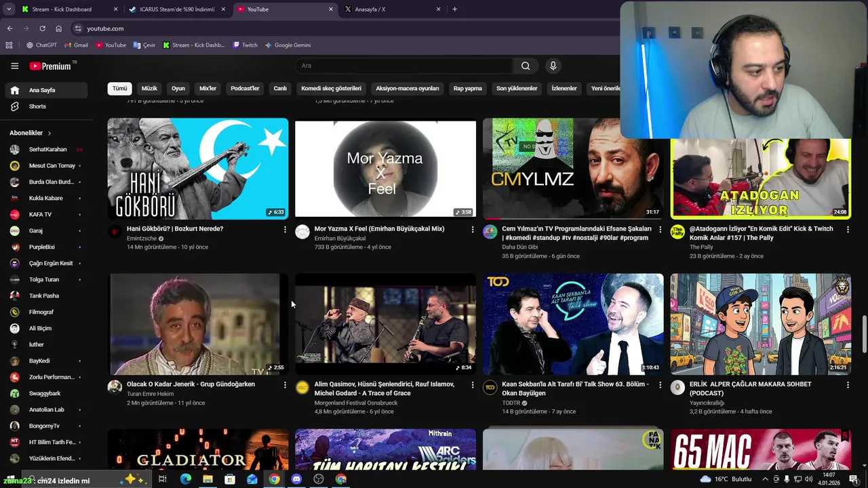Open Google Gemini bookmark
Image resolution: width=868 pixels, height=488 pixels.
click(288, 45)
